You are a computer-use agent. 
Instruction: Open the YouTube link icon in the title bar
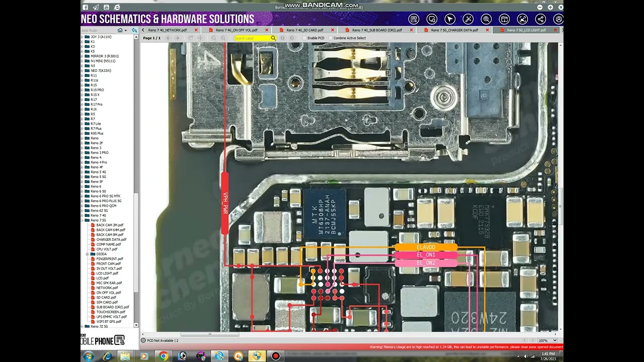coord(106,8)
